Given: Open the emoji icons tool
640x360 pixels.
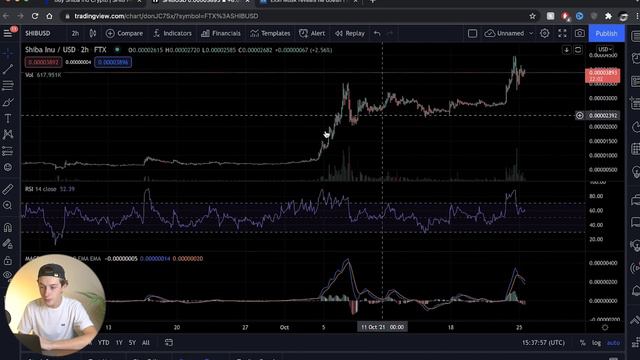Looking at the screenshot, I should point(8,167).
